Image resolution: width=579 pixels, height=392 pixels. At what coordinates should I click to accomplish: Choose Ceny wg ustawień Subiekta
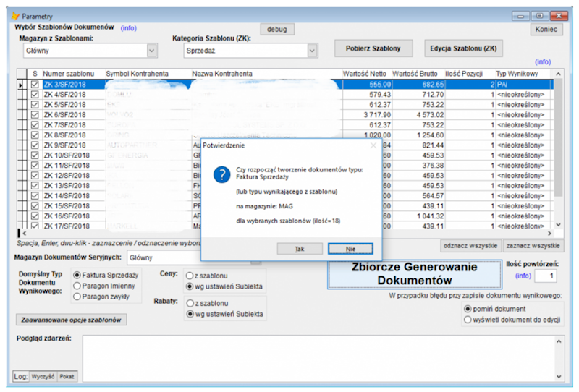click(224, 286)
